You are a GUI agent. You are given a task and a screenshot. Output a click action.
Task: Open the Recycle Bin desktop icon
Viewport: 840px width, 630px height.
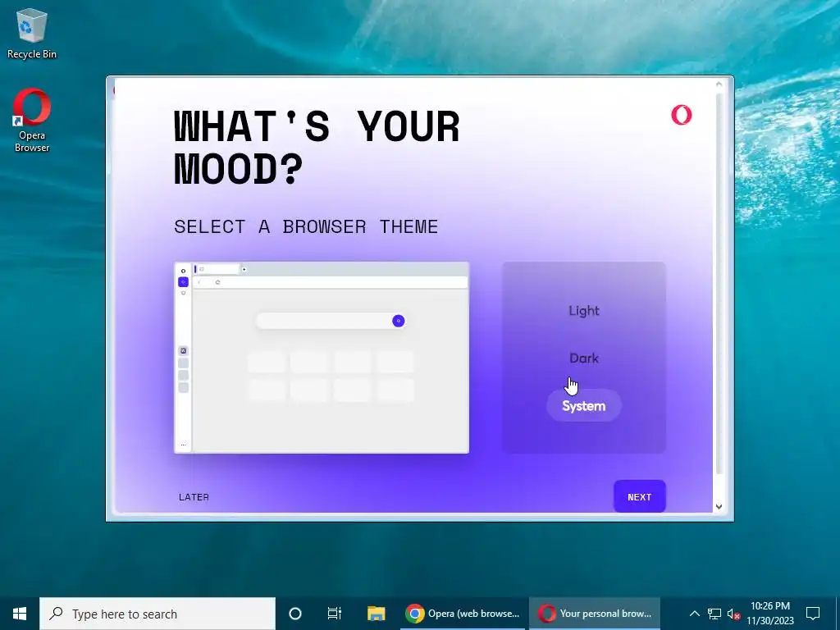click(x=32, y=33)
